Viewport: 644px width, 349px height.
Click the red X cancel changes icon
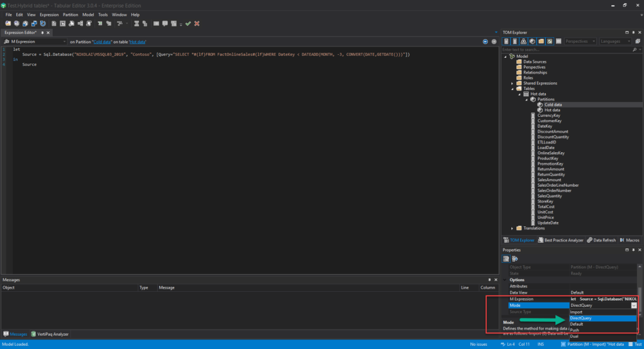coord(197,23)
